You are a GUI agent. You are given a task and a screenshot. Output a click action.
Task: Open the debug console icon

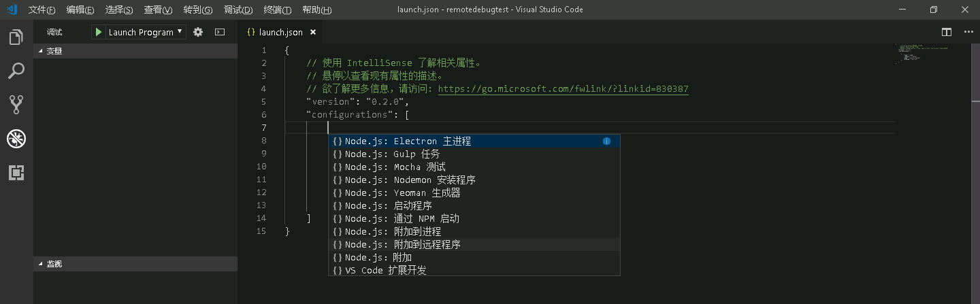pyautogui.click(x=220, y=32)
